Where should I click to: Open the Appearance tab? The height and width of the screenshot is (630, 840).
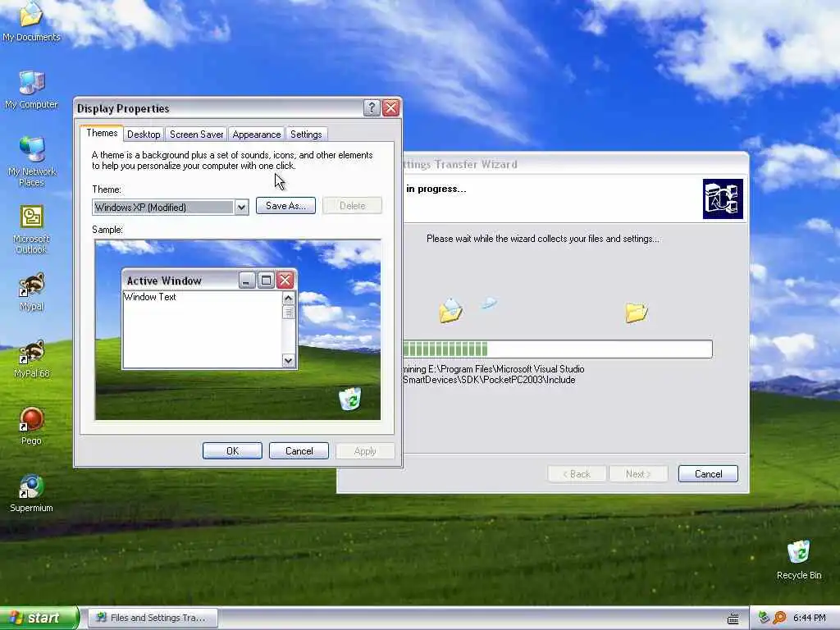tap(257, 135)
